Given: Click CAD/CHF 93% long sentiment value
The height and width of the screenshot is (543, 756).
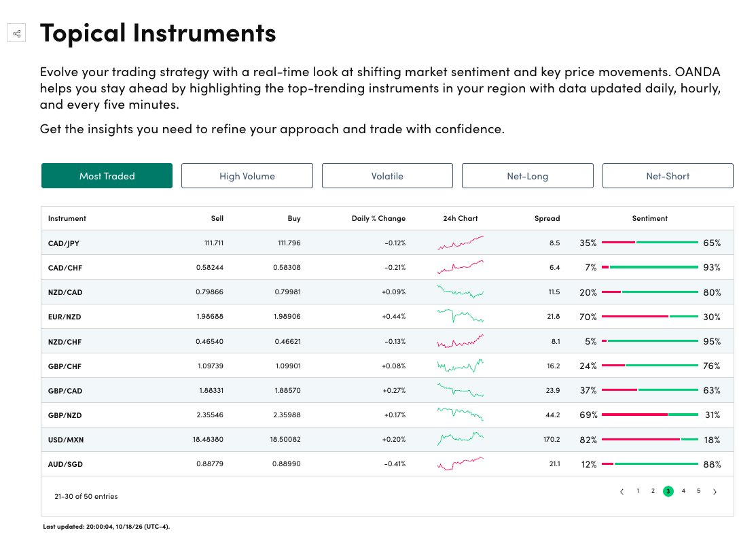Looking at the screenshot, I should (712, 267).
